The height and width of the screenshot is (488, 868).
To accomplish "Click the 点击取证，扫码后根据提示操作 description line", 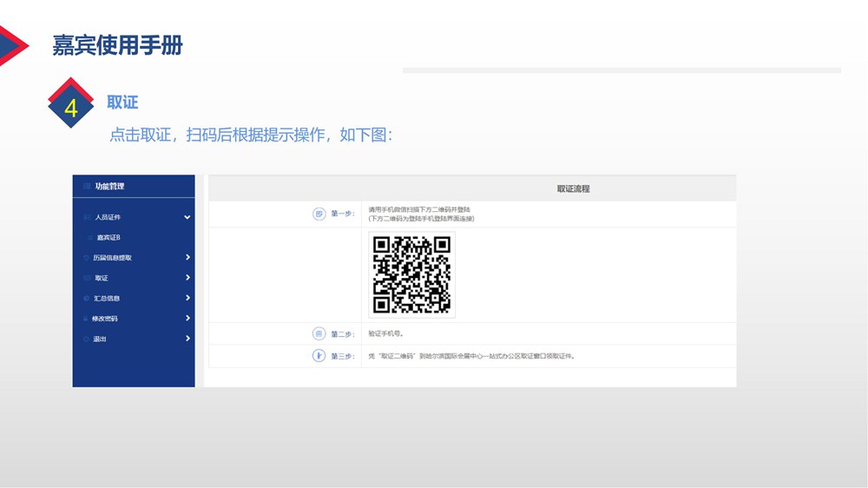I will [251, 135].
